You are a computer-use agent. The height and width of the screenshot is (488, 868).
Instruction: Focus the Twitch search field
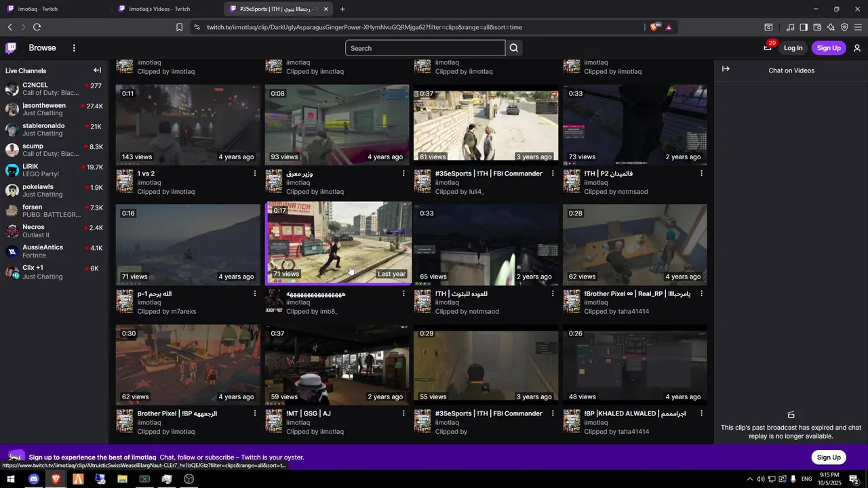[x=425, y=48]
